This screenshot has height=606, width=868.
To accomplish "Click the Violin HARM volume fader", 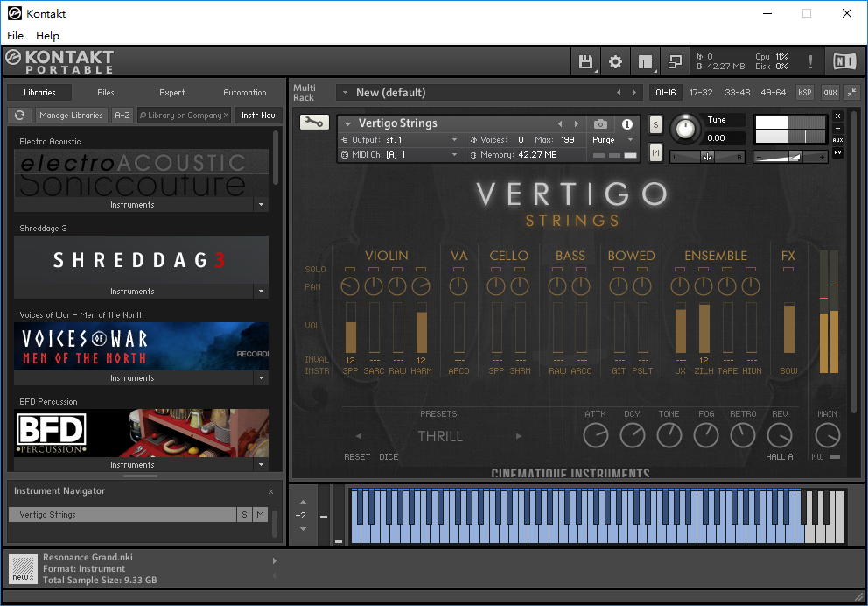I will (x=421, y=328).
